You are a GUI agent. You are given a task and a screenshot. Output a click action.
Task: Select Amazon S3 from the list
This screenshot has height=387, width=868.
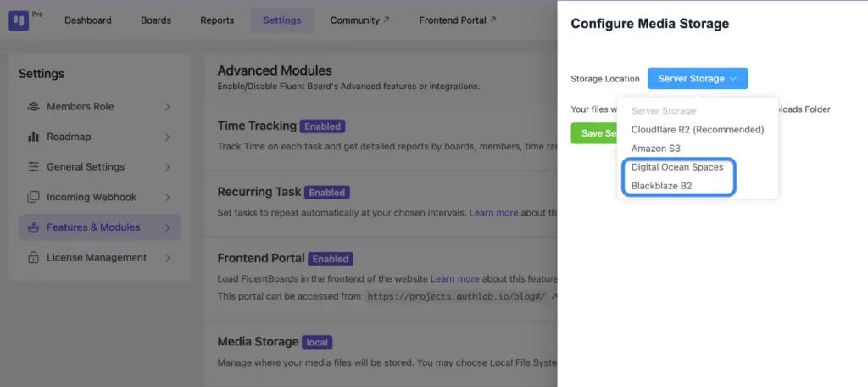(655, 149)
